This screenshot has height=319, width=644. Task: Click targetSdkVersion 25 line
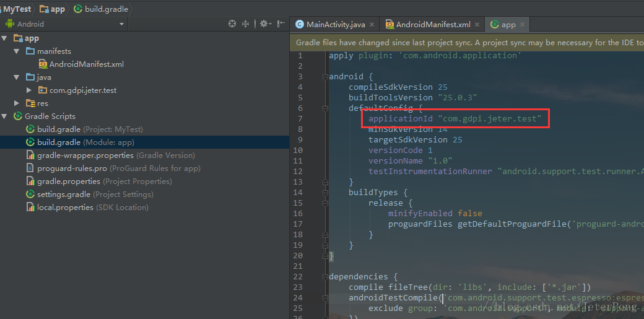(416, 140)
